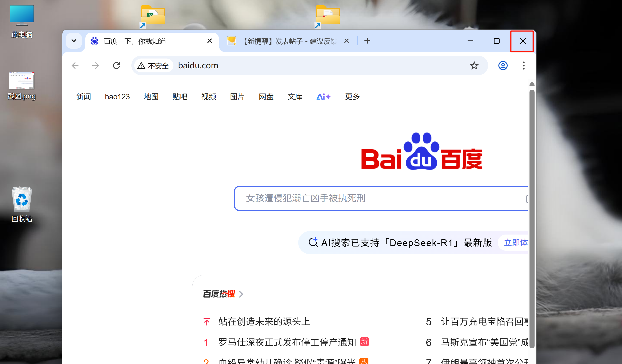Close the 【新提醒】发表帖子 tab

[347, 41]
